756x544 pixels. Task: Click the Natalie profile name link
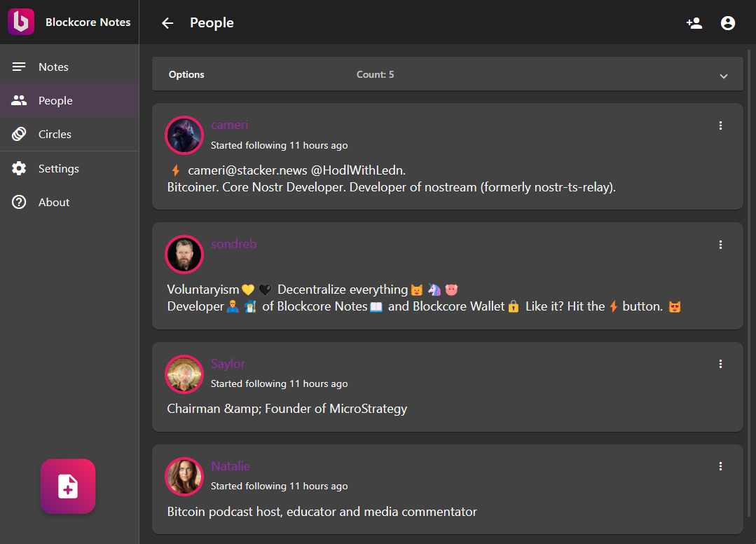click(231, 466)
